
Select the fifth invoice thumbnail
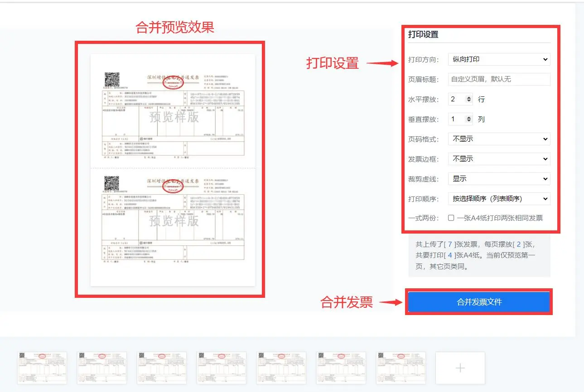(281, 368)
